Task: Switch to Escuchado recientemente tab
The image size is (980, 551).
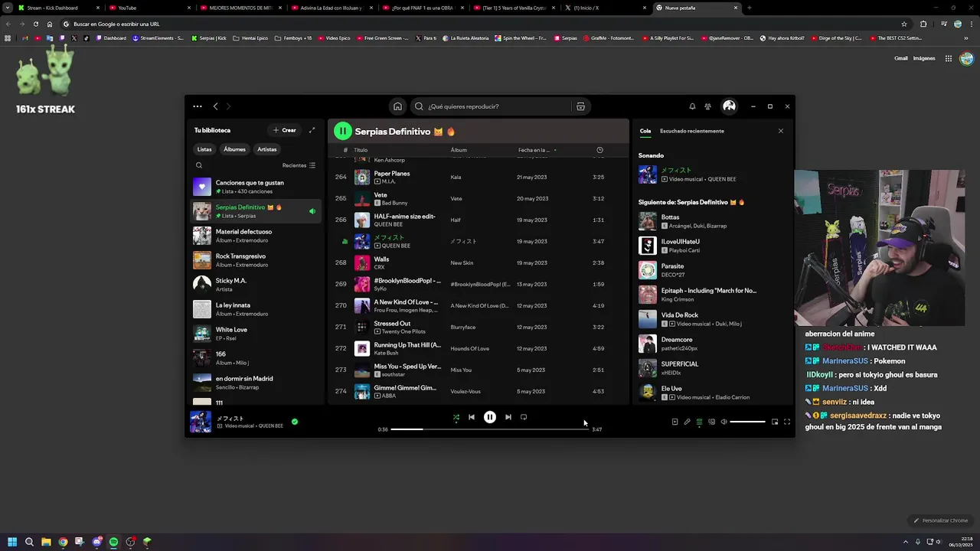Action: pyautogui.click(x=692, y=131)
